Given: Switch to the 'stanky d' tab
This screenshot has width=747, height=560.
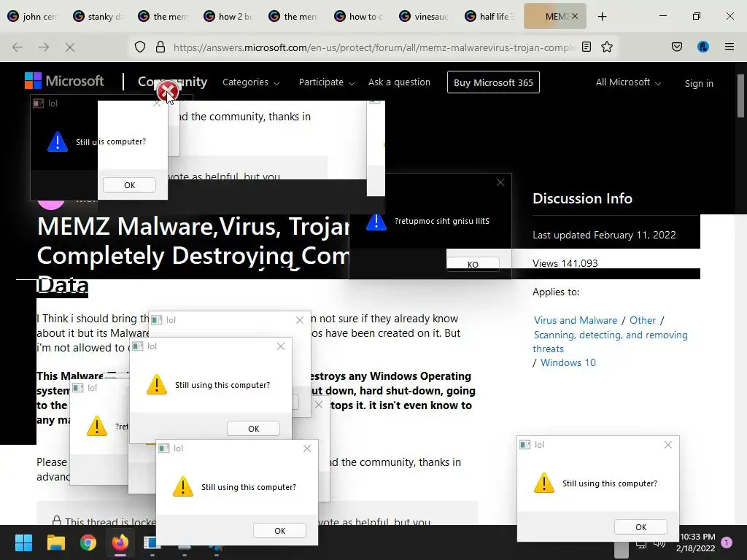Looking at the screenshot, I should (98, 16).
